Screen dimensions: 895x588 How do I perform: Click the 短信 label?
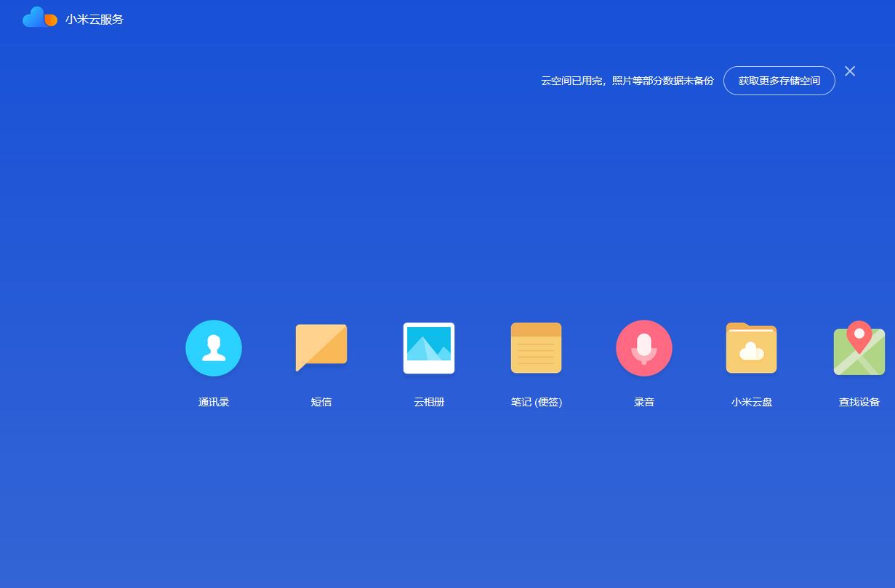point(321,402)
